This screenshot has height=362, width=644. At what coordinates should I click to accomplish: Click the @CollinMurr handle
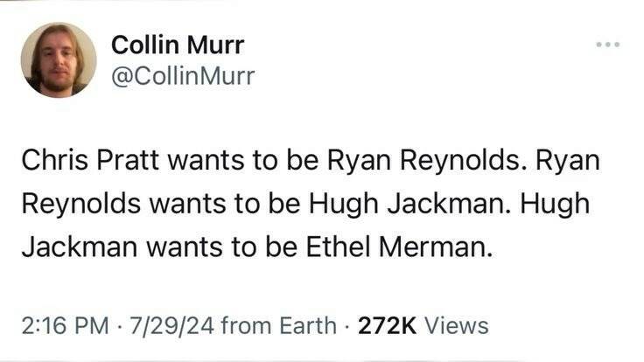183,77
